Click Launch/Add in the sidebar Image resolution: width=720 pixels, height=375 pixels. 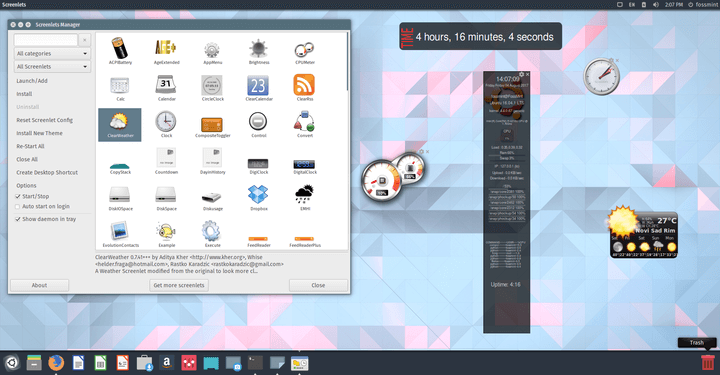click(32, 81)
